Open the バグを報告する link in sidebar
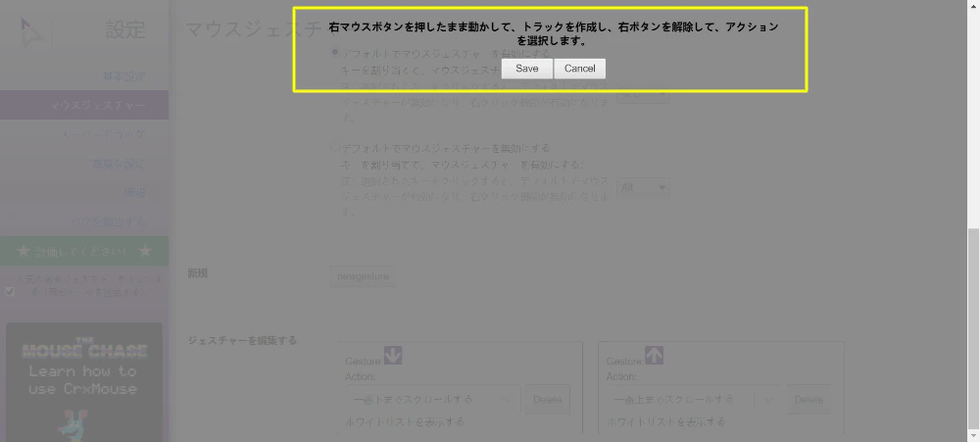This screenshot has height=442, width=980. [108, 221]
